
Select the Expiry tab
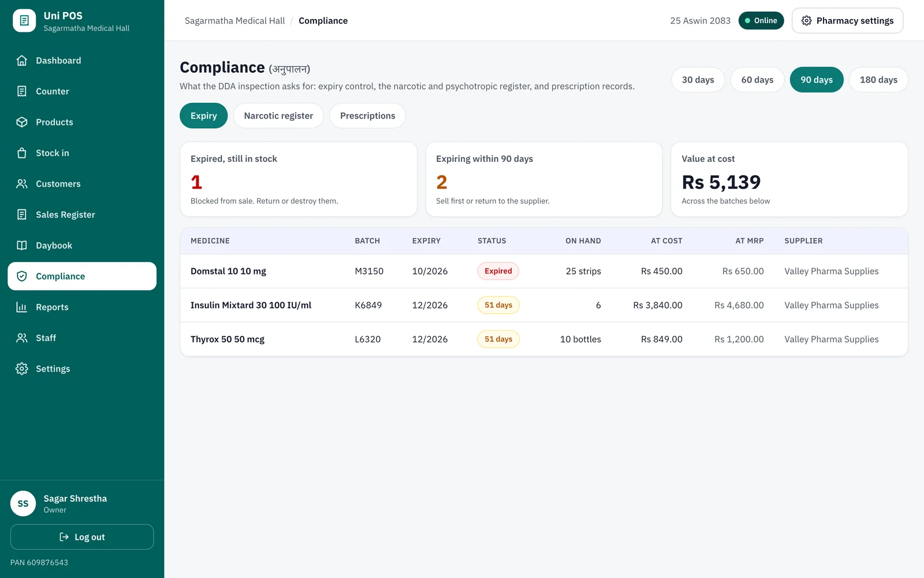(204, 116)
